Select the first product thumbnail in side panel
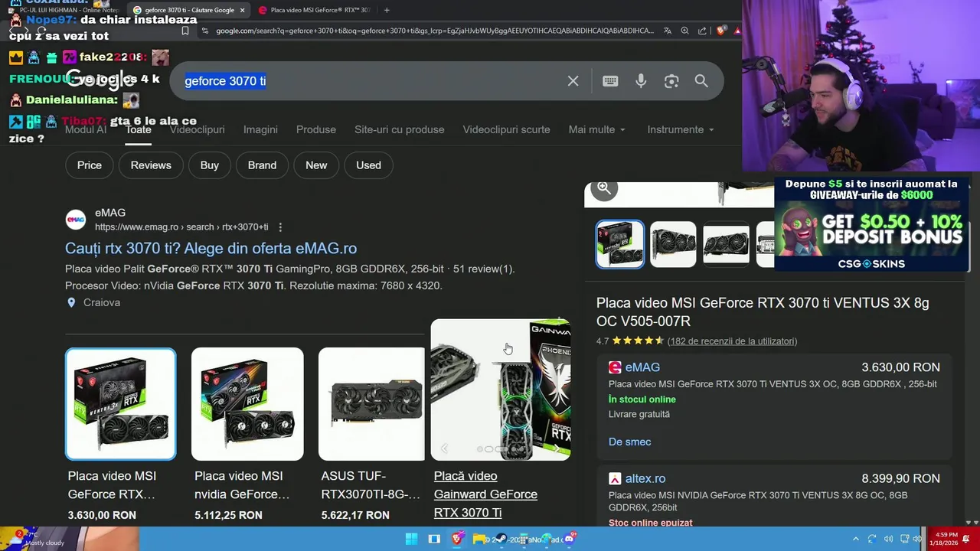980x551 pixels. [620, 244]
